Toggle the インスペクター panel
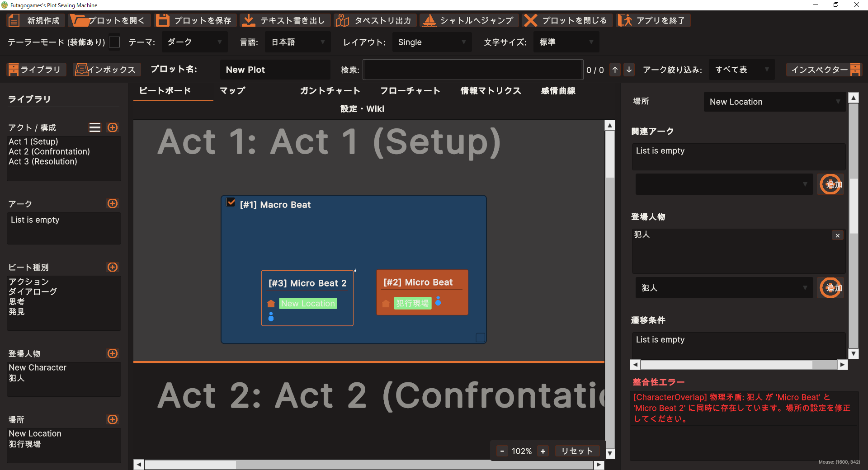Viewport: 868px width, 470px height. point(824,70)
